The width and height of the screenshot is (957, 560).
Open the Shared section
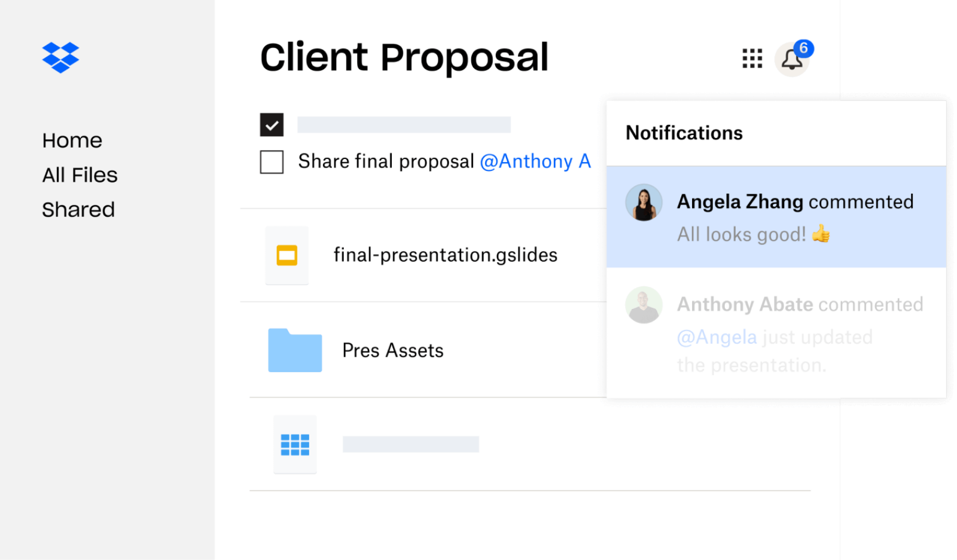tap(78, 209)
